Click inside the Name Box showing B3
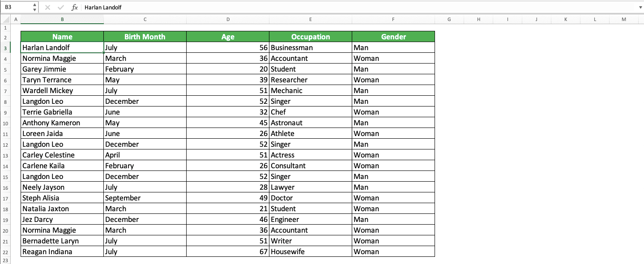 (x=17, y=8)
